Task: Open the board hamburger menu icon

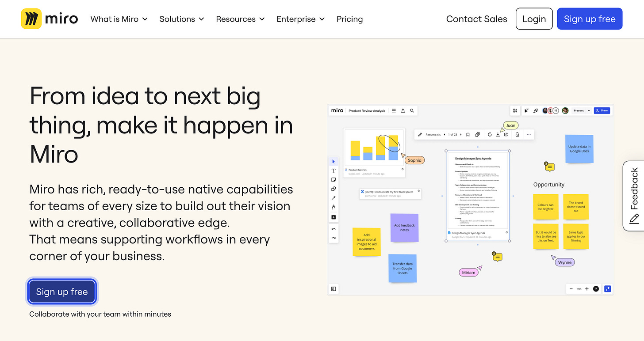Action: coord(394,111)
